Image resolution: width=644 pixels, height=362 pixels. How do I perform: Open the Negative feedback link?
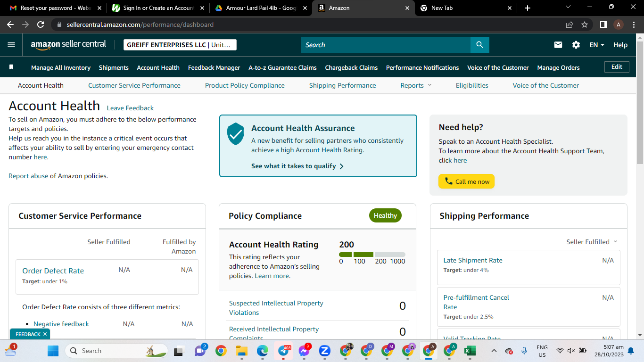pos(61,324)
